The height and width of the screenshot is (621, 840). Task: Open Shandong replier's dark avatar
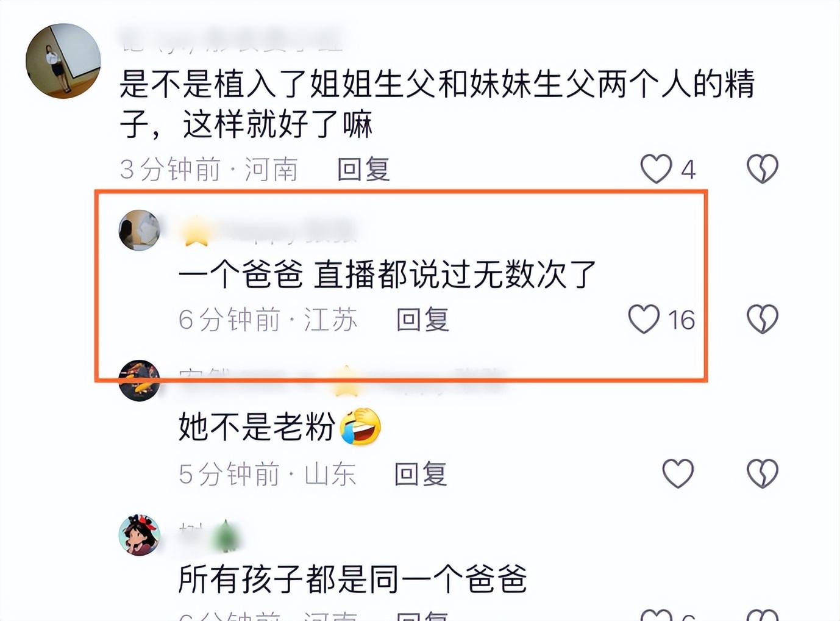[x=140, y=381]
